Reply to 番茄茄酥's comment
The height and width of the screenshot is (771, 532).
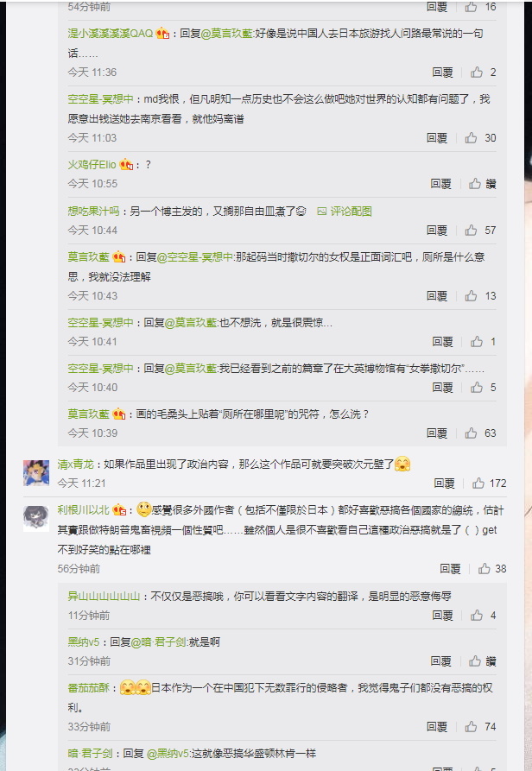(x=437, y=727)
